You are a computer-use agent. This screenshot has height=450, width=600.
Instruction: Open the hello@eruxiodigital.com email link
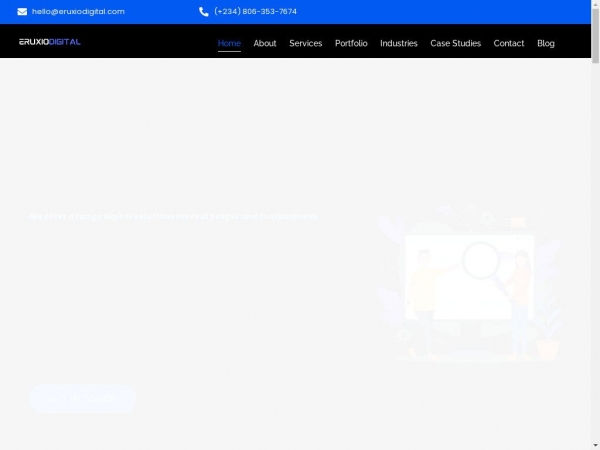pos(78,12)
